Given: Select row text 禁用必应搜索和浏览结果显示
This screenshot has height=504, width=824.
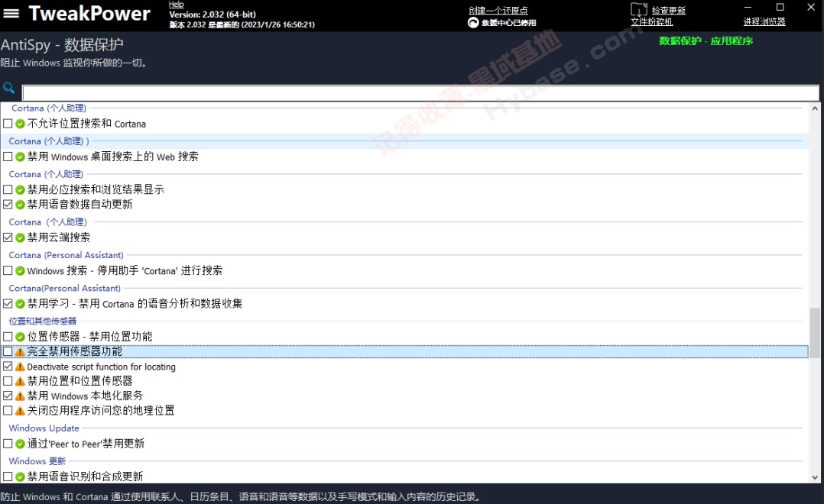Looking at the screenshot, I should 96,189.
